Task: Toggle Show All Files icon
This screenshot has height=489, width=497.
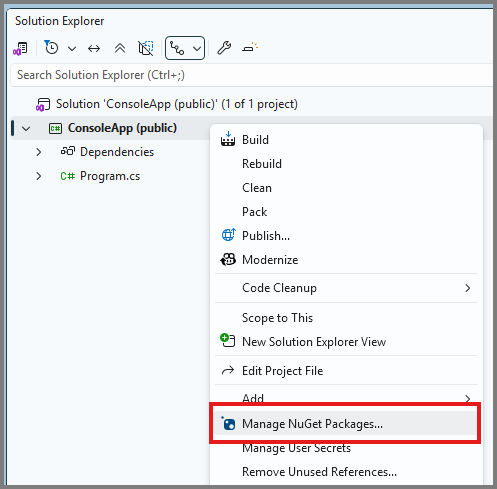Action: coord(146,48)
